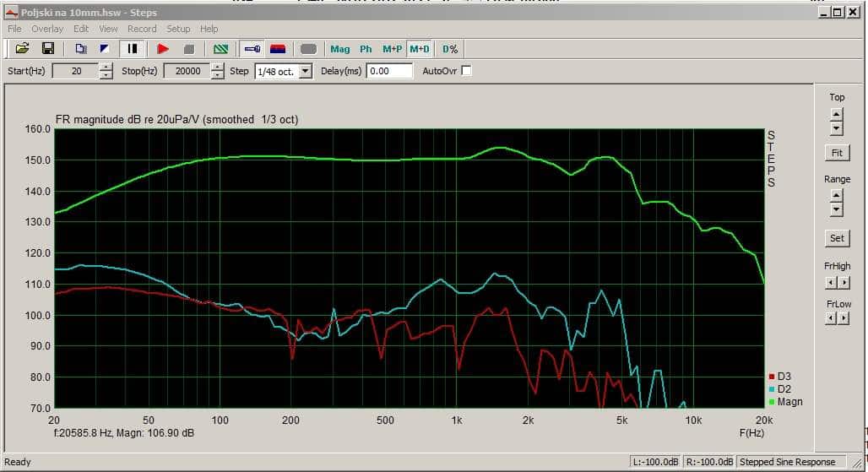Click the Stop(Hz) value field
This screenshot has width=868, height=472.
[x=187, y=71]
